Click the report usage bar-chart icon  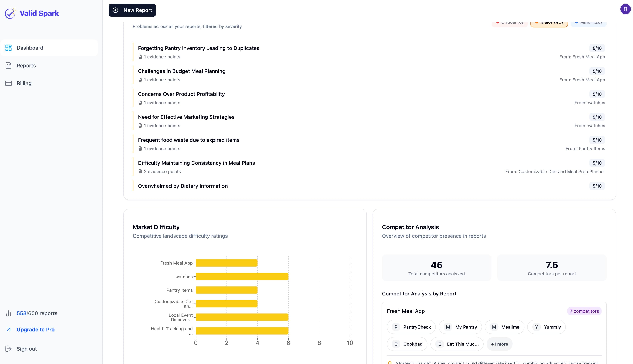(x=9, y=313)
